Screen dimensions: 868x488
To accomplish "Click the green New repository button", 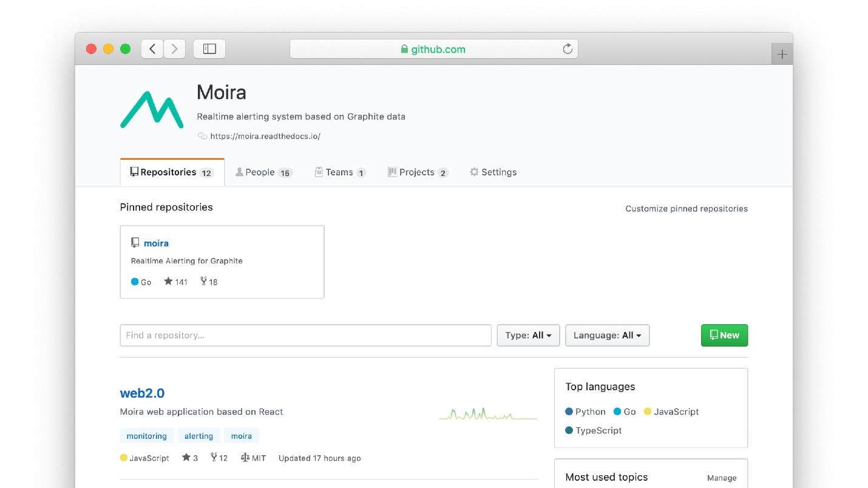I will coord(724,335).
